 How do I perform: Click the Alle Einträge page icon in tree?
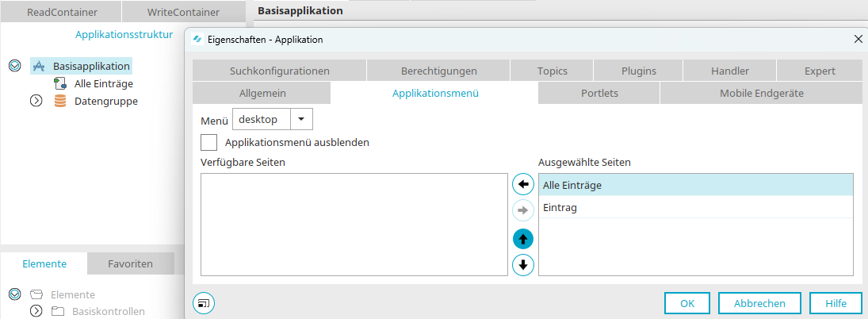tap(59, 83)
